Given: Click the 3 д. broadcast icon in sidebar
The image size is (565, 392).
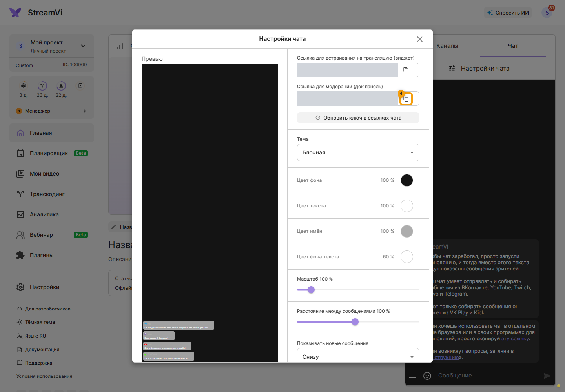Looking at the screenshot, I should tap(24, 86).
